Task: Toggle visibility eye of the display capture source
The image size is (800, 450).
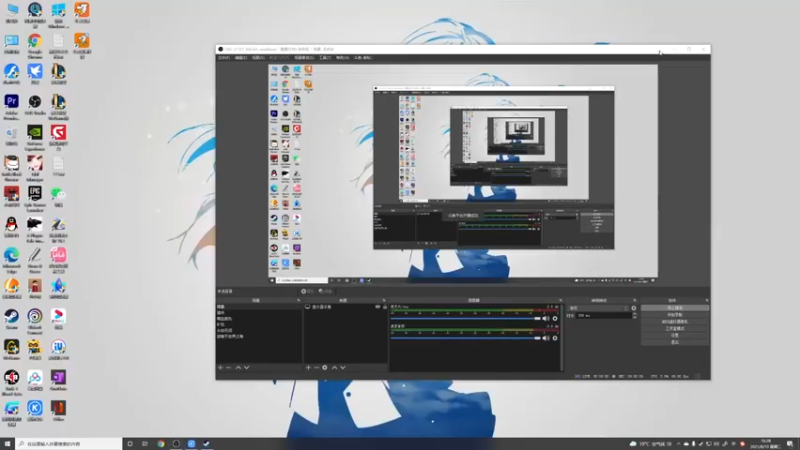Action: pos(378,307)
